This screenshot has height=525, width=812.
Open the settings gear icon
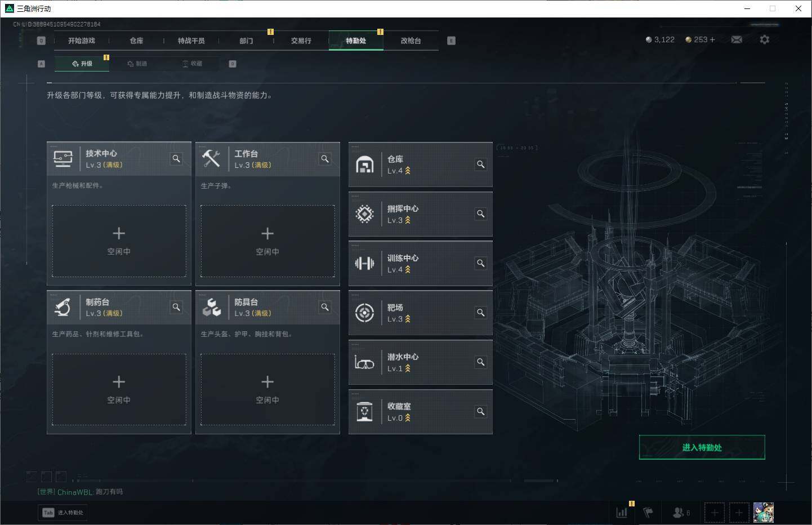[765, 39]
